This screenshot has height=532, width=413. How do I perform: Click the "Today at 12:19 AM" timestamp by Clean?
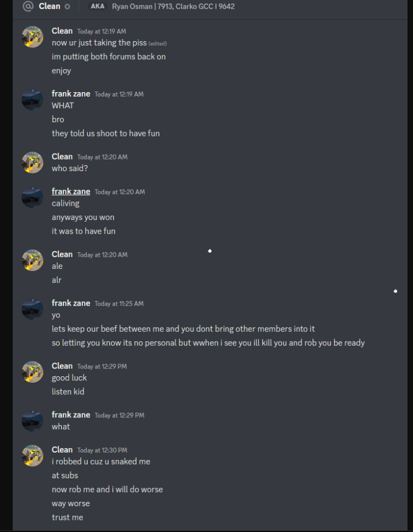pos(101,31)
